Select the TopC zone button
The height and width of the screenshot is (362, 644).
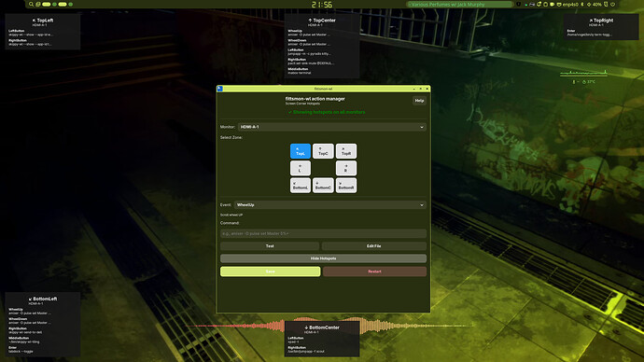pos(323,151)
